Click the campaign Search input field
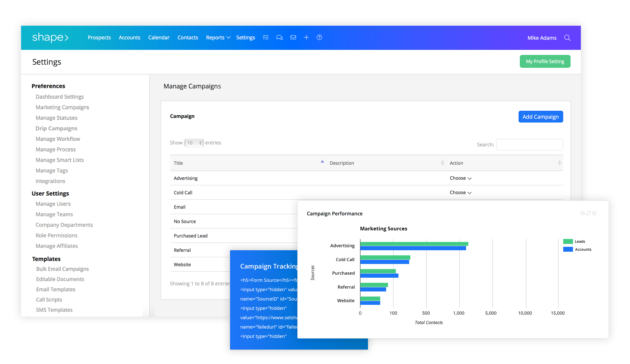Viewport: 630px width, 364px height. point(530,145)
